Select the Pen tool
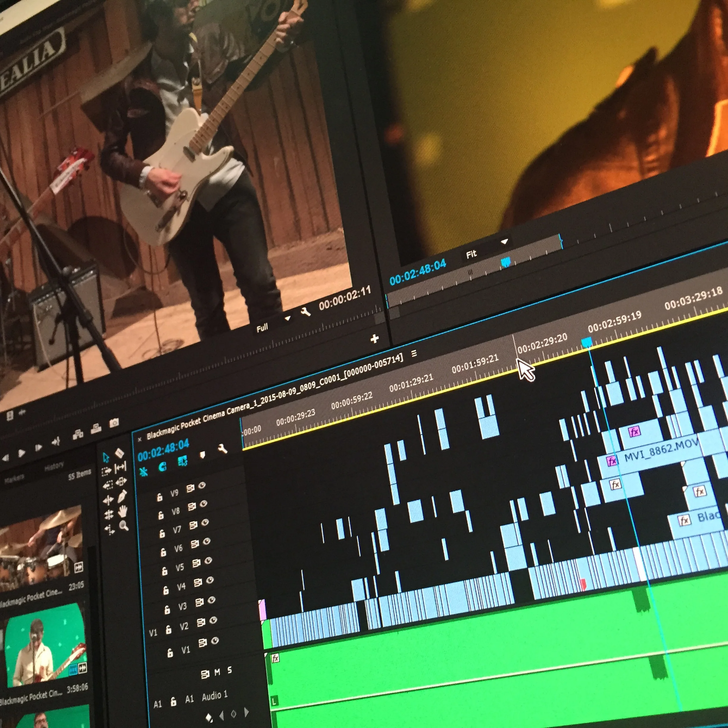The height and width of the screenshot is (728, 728). (122, 496)
